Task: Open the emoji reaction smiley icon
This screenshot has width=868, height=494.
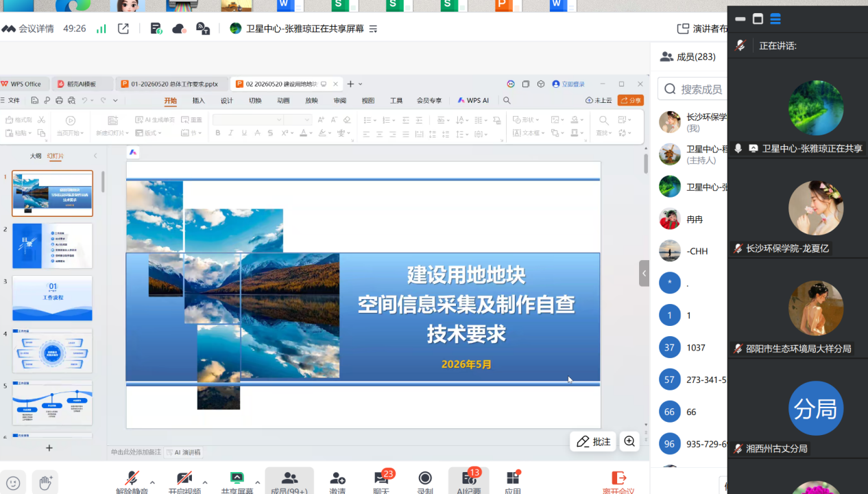Action: 13,483
